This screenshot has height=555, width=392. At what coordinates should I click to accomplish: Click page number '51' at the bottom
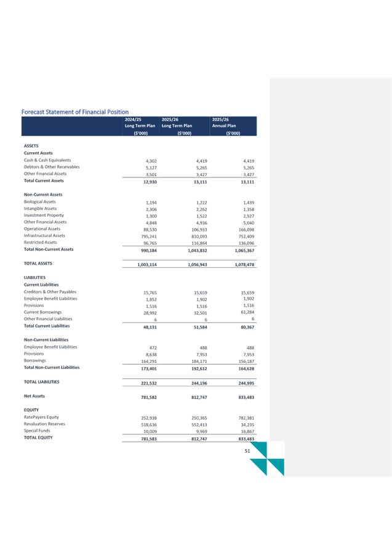[247, 451]
